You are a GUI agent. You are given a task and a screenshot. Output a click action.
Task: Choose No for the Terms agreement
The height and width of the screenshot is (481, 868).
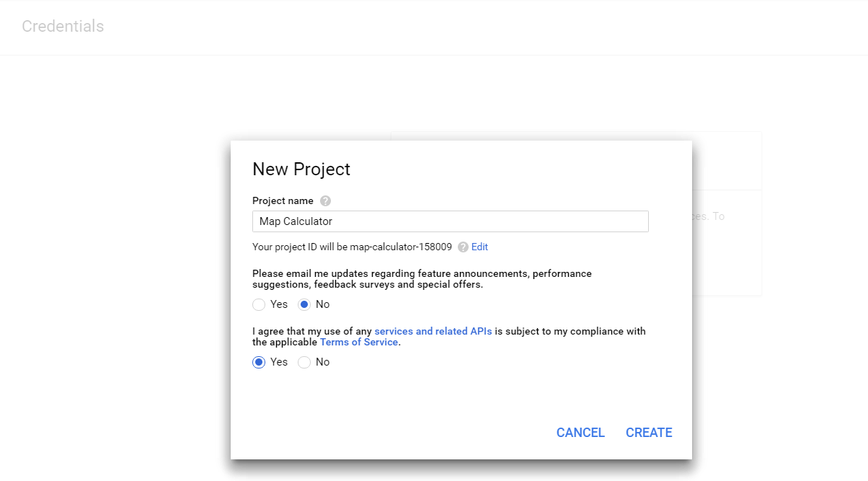click(x=304, y=362)
